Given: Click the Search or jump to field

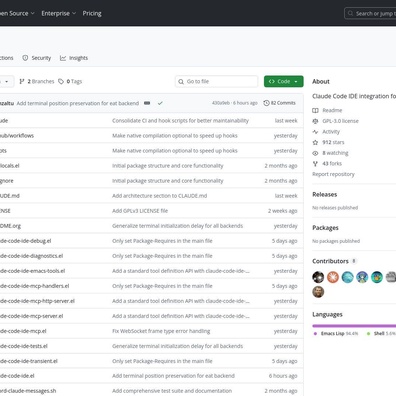Looking at the screenshot, I should [370, 14].
